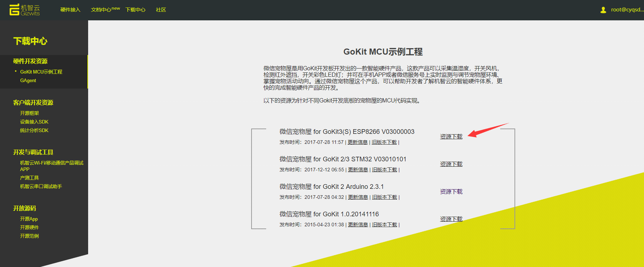Click title 微信宠物屋 for GoKit 2 Arduino

point(331,187)
